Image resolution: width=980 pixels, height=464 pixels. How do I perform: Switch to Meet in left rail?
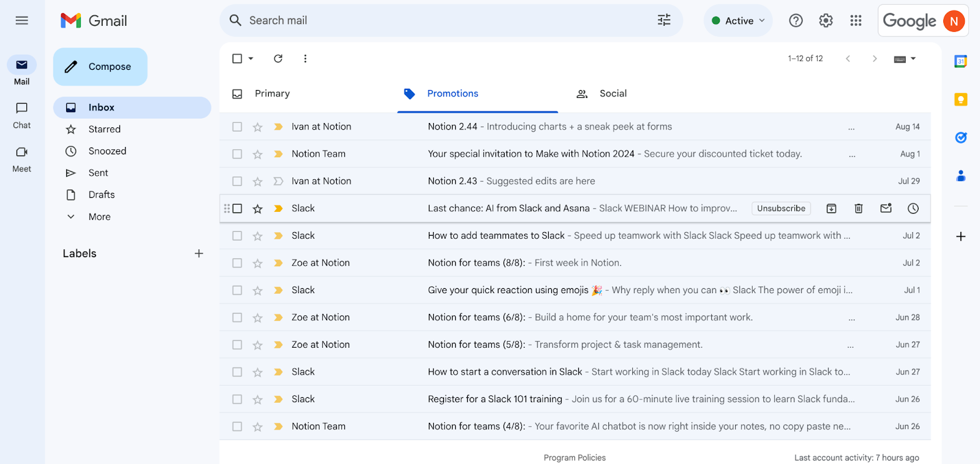pos(21,159)
